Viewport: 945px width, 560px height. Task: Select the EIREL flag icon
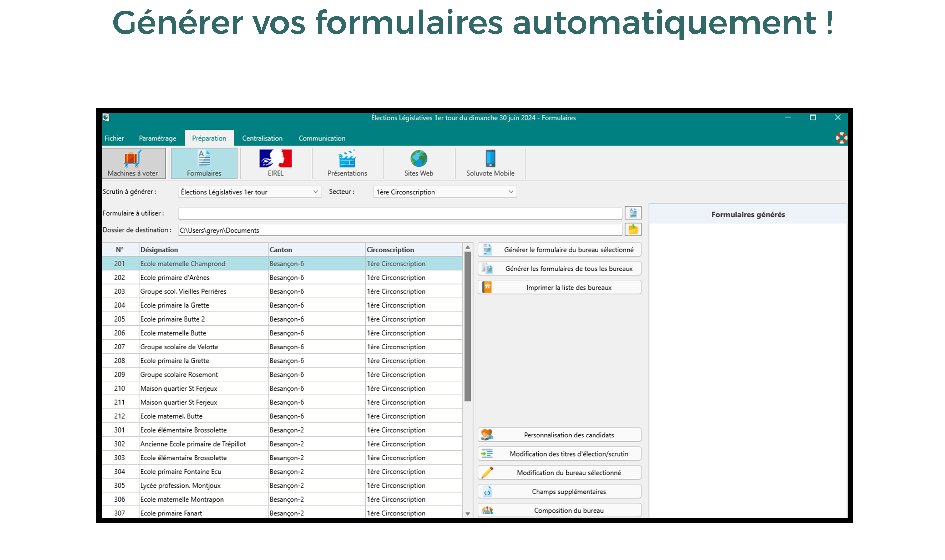click(x=275, y=159)
